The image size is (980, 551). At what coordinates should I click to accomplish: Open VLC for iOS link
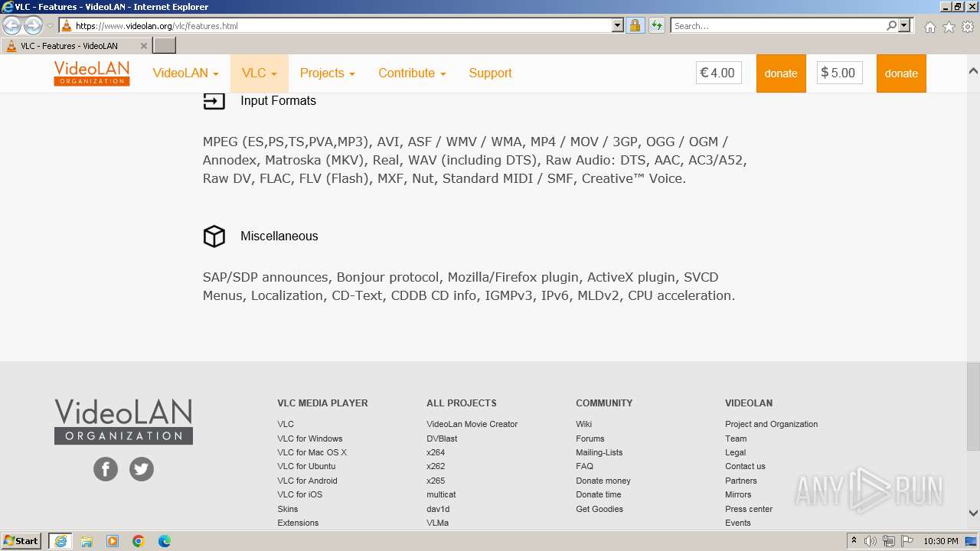pos(299,494)
